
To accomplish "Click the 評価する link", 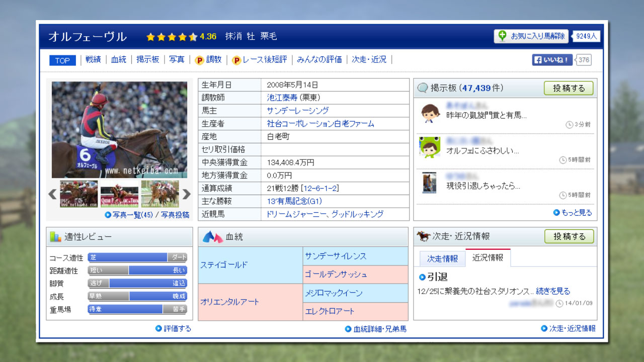I will click(178, 328).
